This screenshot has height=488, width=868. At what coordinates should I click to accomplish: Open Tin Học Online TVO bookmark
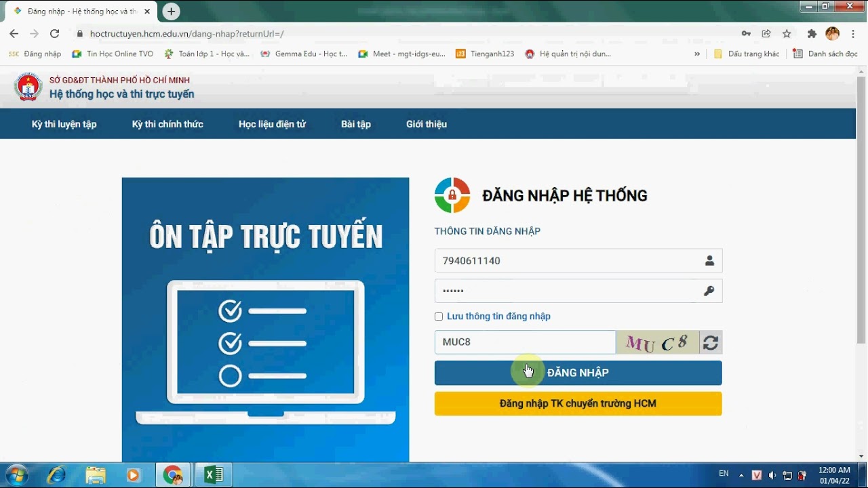113,54
